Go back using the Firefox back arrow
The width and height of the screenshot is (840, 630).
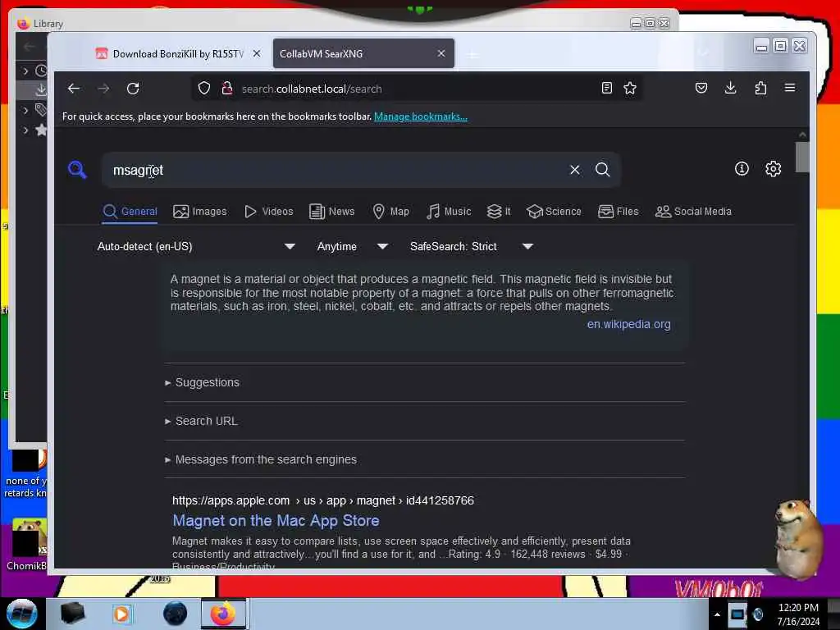coord(74,89)
